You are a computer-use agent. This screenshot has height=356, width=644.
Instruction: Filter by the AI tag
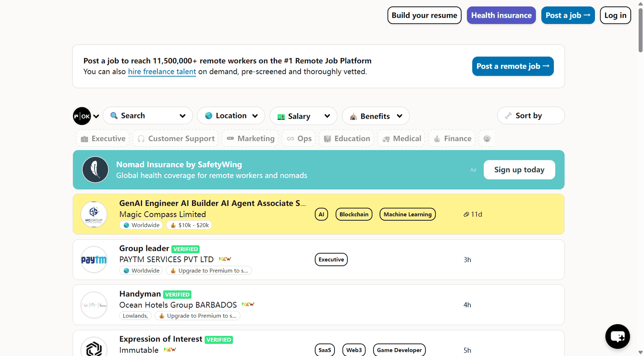coord(321,214)
